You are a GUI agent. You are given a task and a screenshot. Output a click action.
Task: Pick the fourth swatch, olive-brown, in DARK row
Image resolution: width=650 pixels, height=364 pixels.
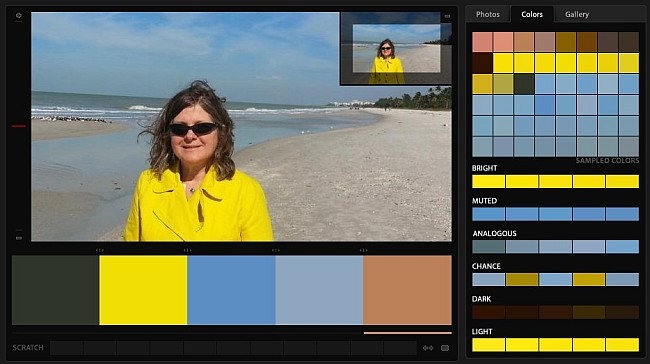[589, 312]
